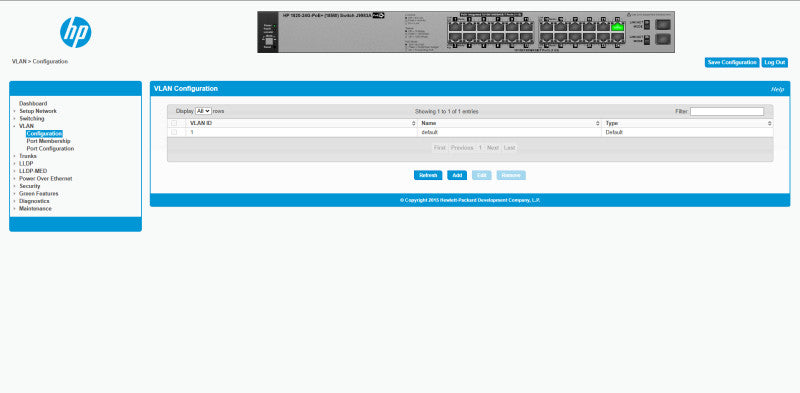Open the Display rows dropdown
Image resolution: width=800 pixels, height=393 pixels.
203,111
